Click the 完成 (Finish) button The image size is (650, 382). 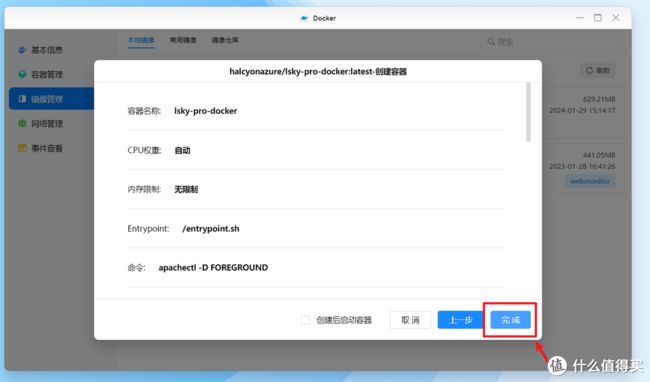click(510, 320)
